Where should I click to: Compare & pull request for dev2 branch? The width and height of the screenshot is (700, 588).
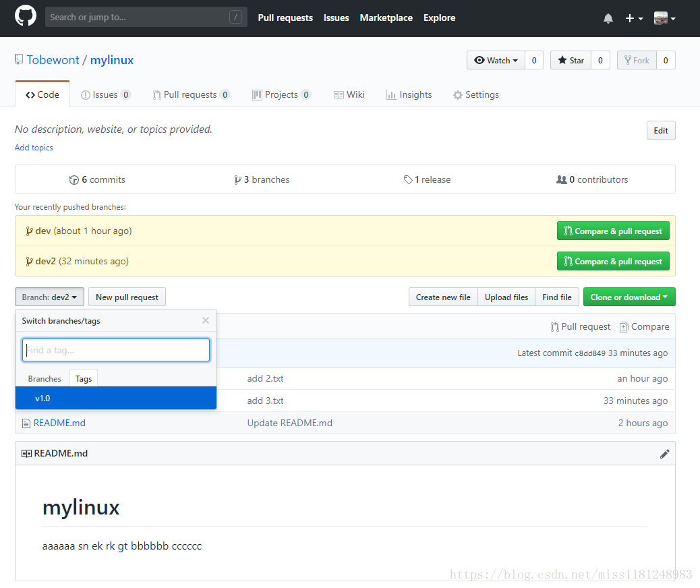pyautogui.click(x=613, y=261)
